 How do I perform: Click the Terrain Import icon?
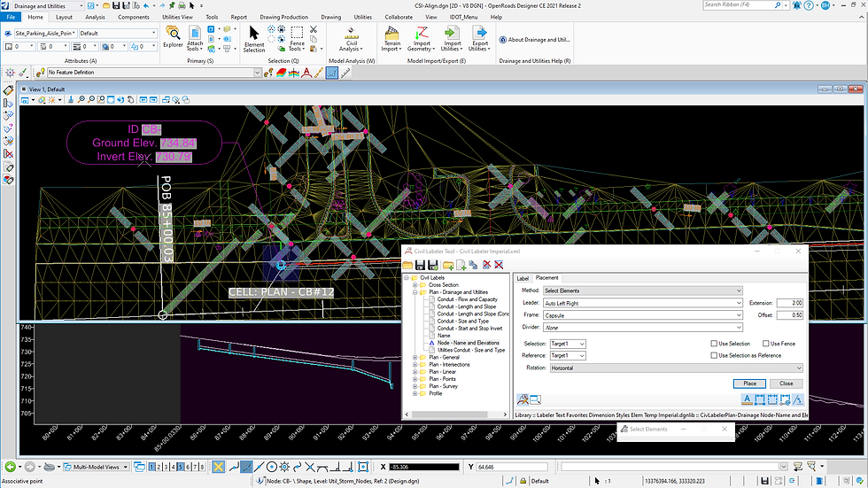coord(391,37)
